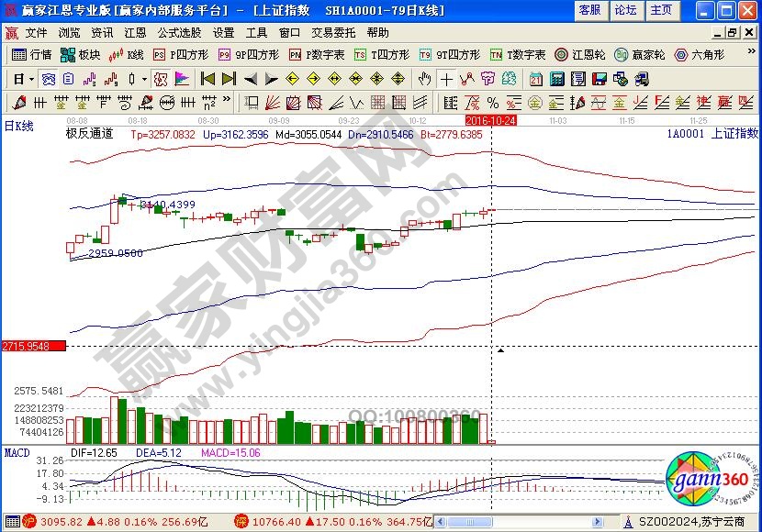Select the hand pan tool
This screenshot has width=762, height=532.
pos(424,79)
